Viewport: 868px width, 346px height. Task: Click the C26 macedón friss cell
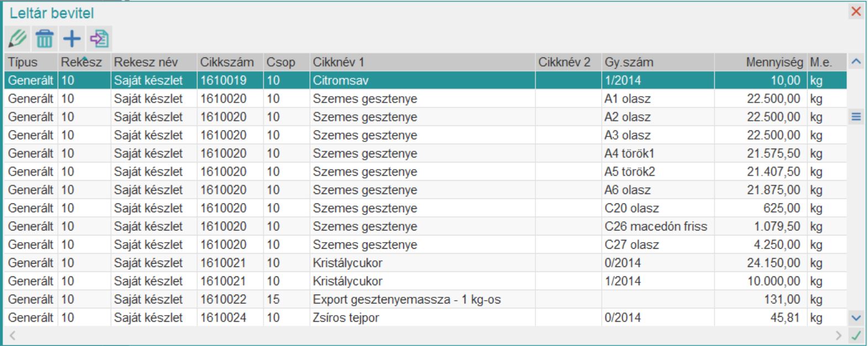point(655,227)
